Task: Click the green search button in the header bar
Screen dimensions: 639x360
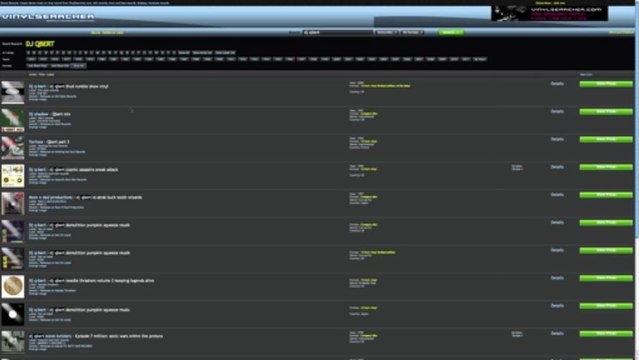Action: 451,32
